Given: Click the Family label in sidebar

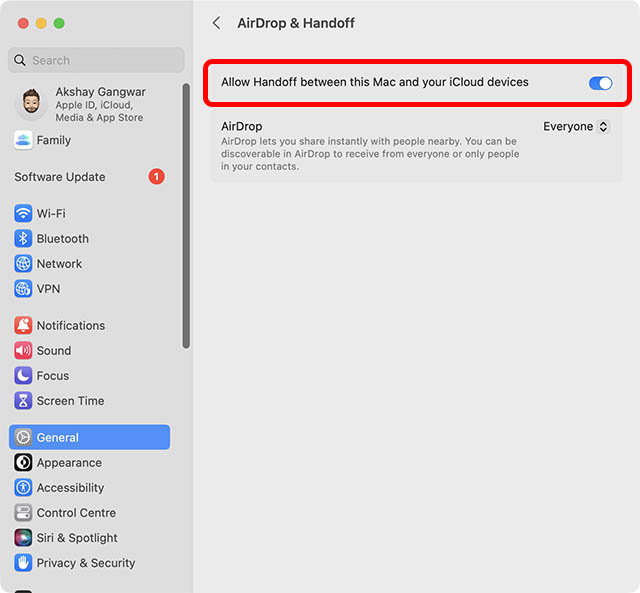Looking at the screenshot, I should 53,140.
